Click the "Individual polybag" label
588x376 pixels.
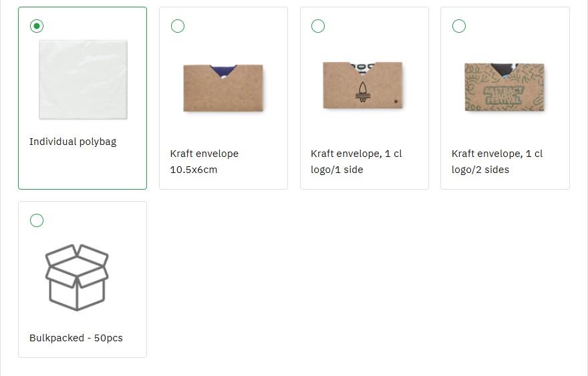click(x=73, y=142)
